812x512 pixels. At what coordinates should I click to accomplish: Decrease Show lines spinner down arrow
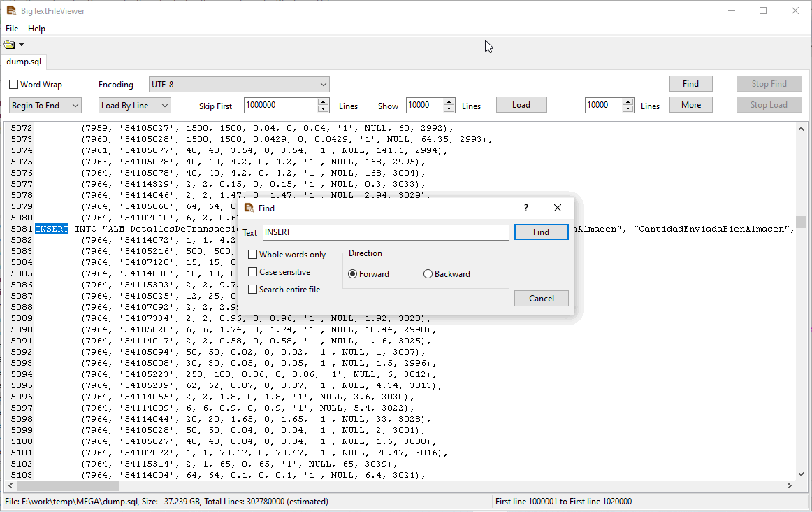(x=449, y=108)
